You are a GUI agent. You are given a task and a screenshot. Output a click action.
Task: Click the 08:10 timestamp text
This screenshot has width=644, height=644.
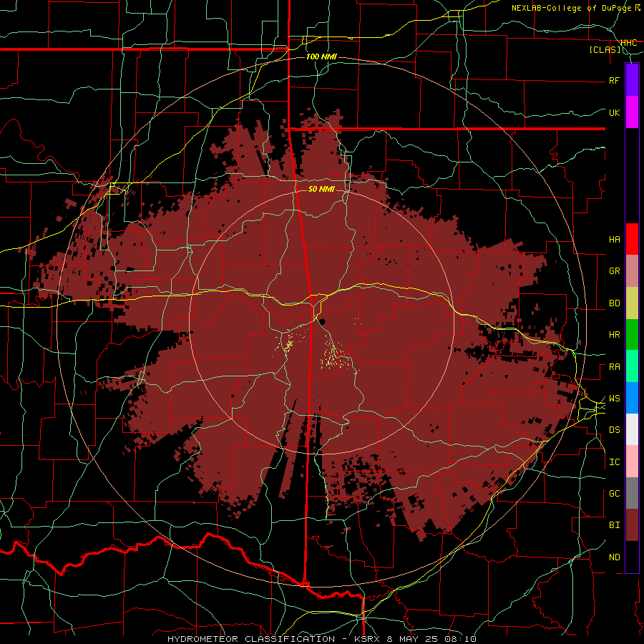tap(459, 639)
